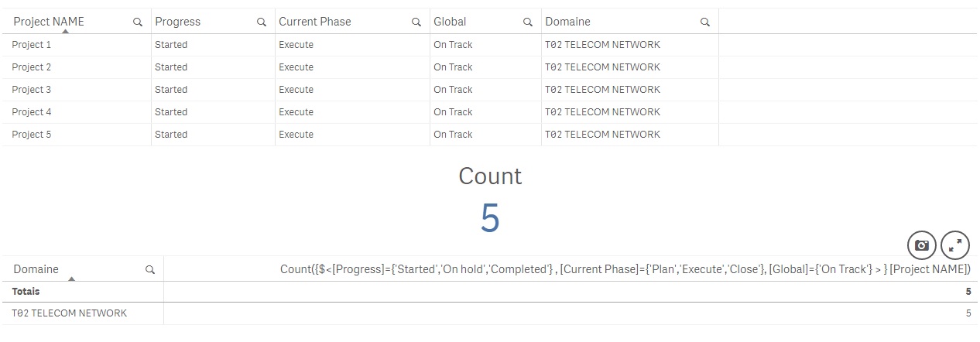Click the Count KPI value 5
This screenshot has height=342, width=980.
tap(490, 218)
